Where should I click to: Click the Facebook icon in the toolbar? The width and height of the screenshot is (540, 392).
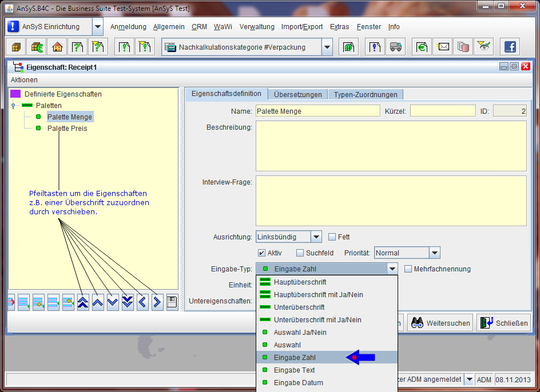pos(509,47)
